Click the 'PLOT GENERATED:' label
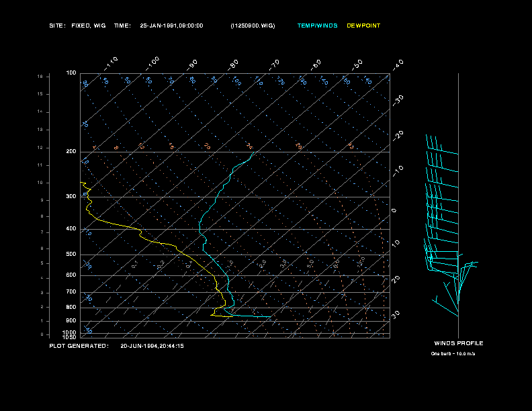The width and height of the screenshot is (532, 411). (79, 346)
